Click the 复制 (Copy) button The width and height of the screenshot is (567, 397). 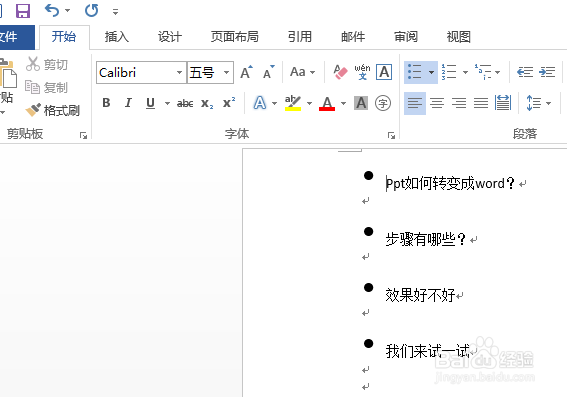click(46, 87)
